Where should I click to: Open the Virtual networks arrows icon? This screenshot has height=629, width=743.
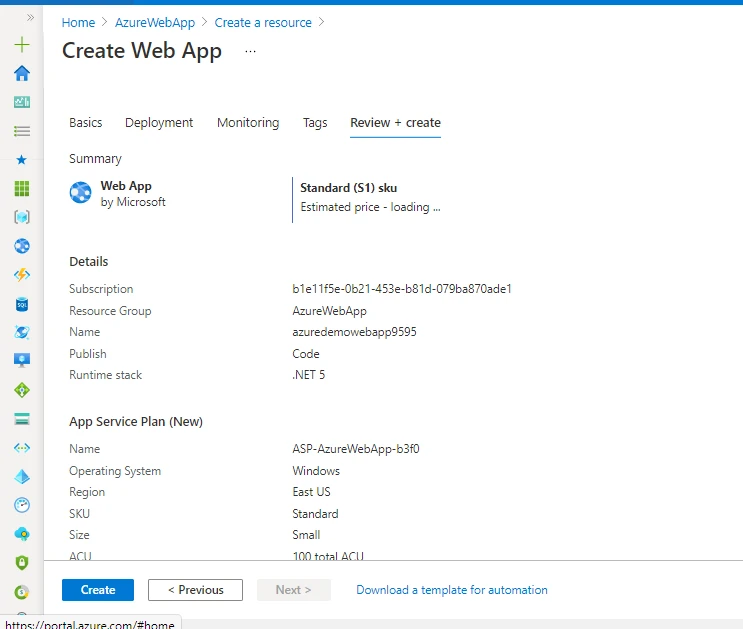[22, 448]
